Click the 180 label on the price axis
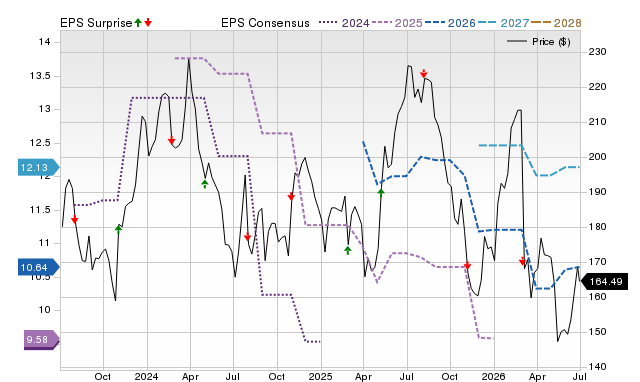Image resolution: width=640 pixels, height=382 pixels. pos(598,227)
